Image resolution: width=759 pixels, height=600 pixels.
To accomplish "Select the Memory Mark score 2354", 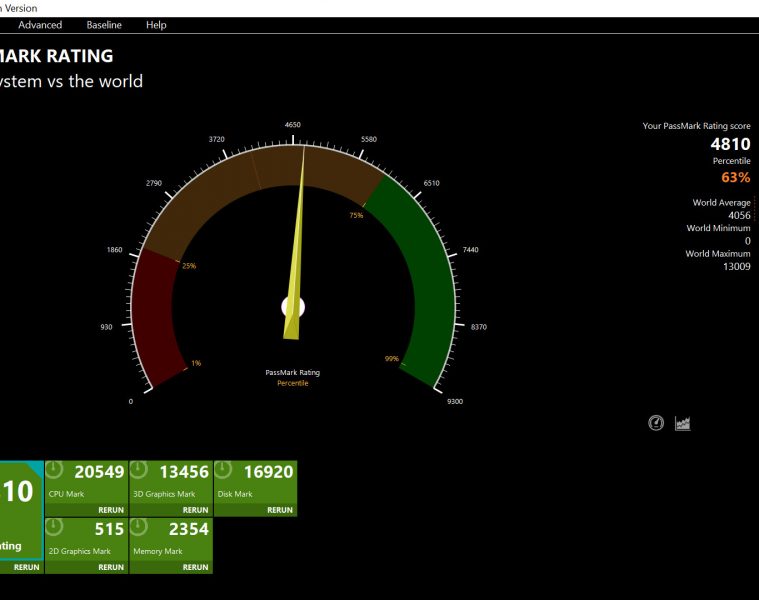I will (189, 529).
